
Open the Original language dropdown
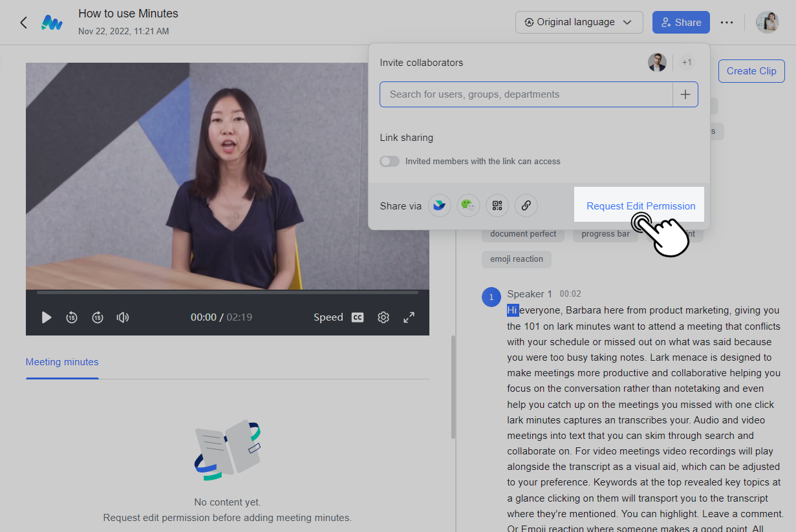coord(579,22)
